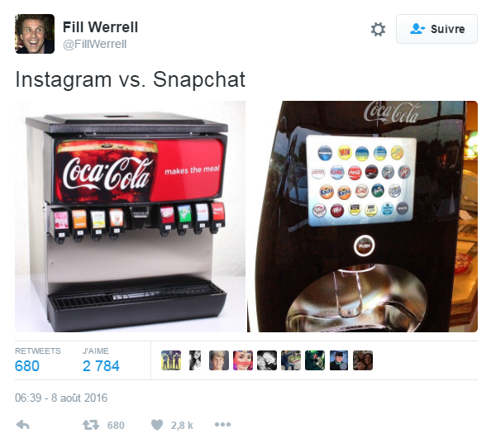
Task: Open Fill Werrell profile avatar
Action: (x=35, y=34)
